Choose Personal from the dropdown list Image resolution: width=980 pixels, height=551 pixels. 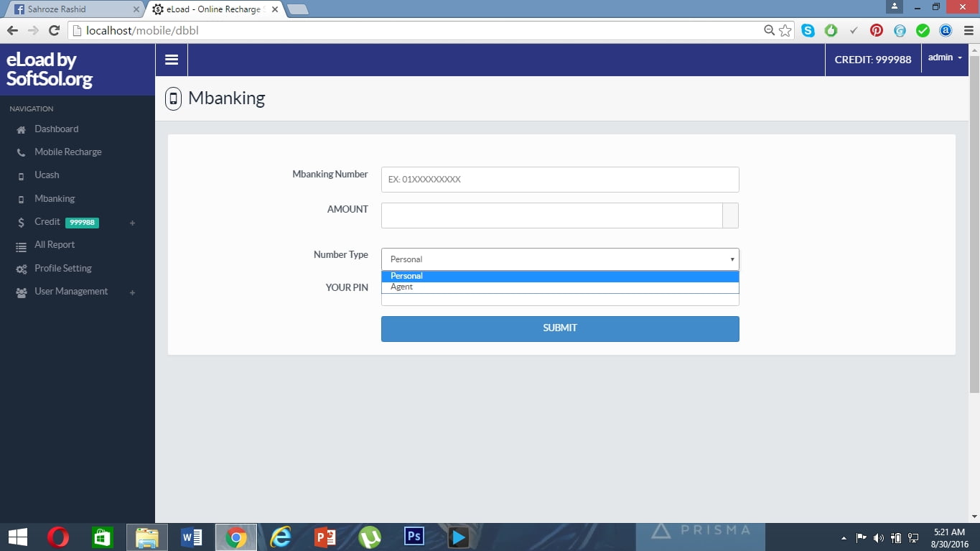[560, 276]
